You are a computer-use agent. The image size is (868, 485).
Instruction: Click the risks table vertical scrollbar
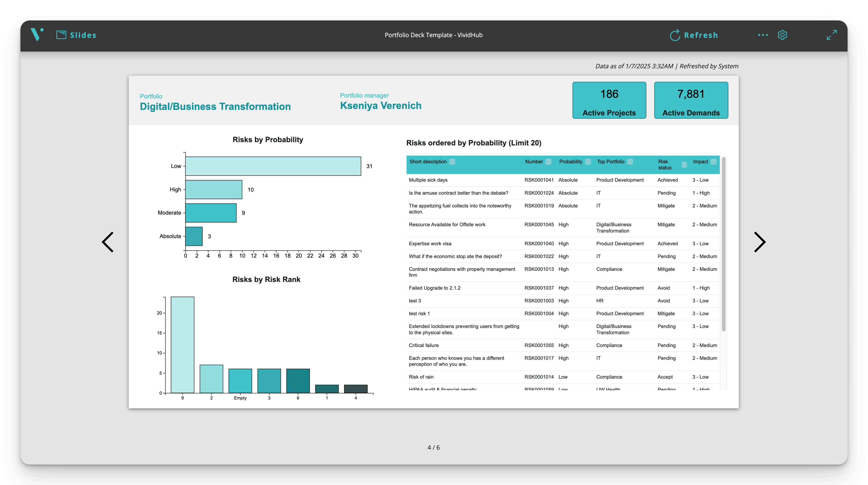723,244
